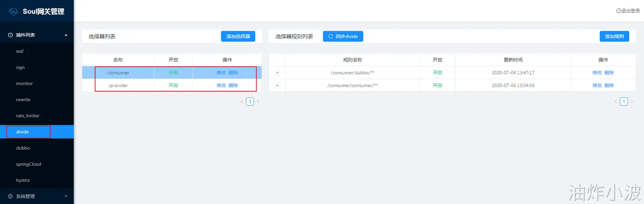Open the sign plugin

[37, 67]
